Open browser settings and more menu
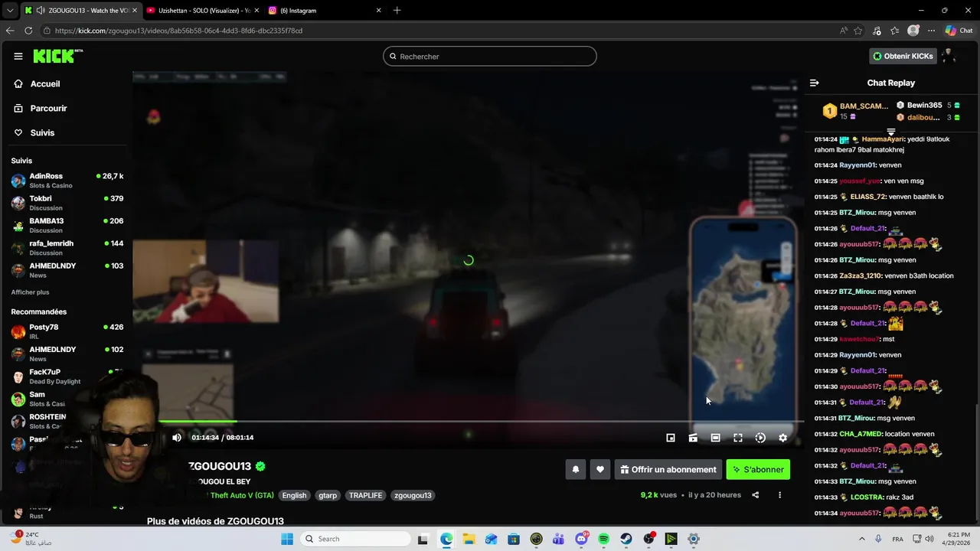This screenshot has height=551, width=980. [x=931, y=31]
